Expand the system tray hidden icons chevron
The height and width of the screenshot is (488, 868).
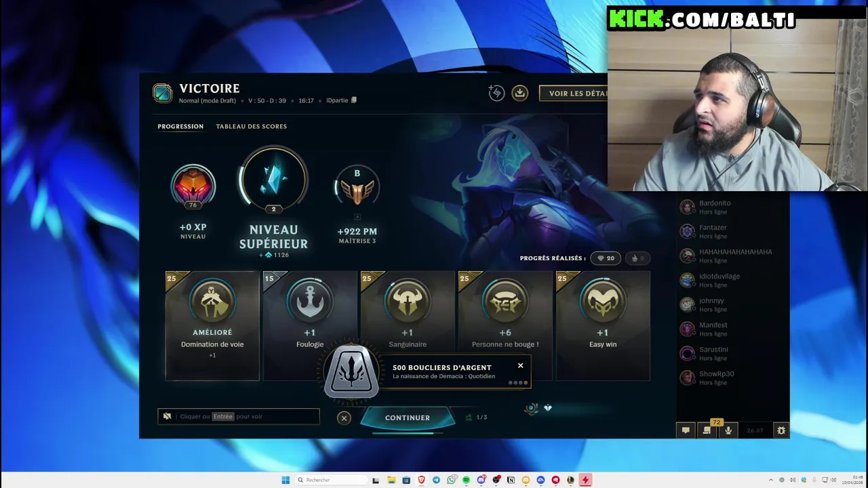(772, 480)
